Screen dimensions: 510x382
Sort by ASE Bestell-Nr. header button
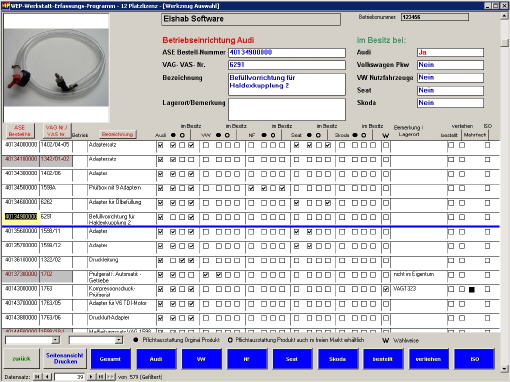coord(19,131)
